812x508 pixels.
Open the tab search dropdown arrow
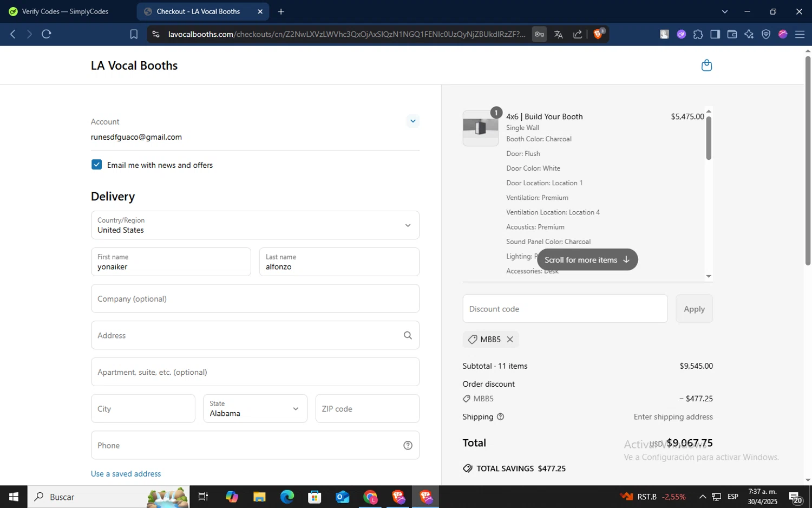[725, 11]
